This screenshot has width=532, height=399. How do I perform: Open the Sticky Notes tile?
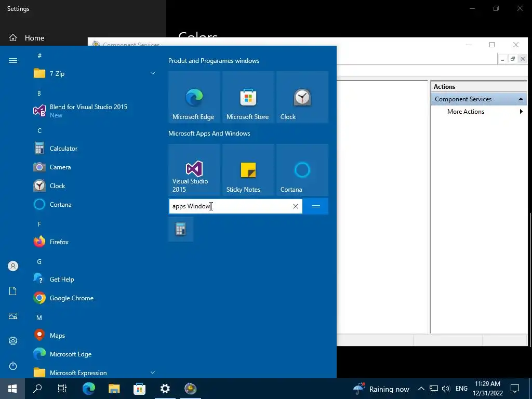point(248,170)
